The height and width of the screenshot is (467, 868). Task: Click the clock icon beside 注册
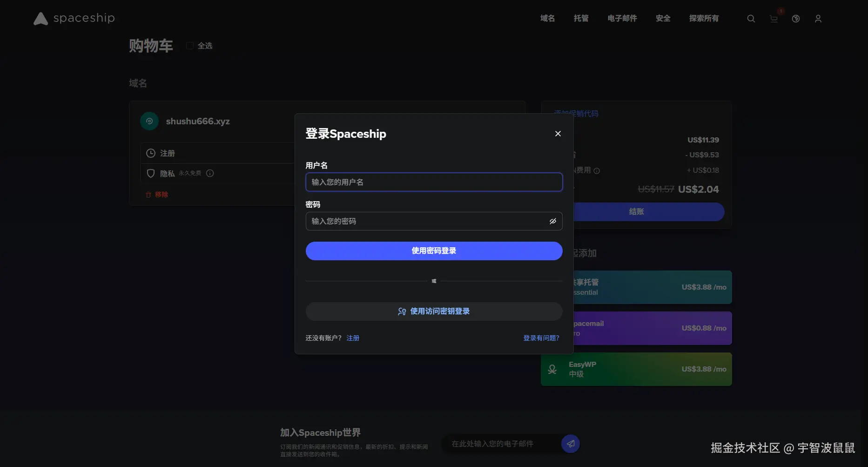pos(151,153)
